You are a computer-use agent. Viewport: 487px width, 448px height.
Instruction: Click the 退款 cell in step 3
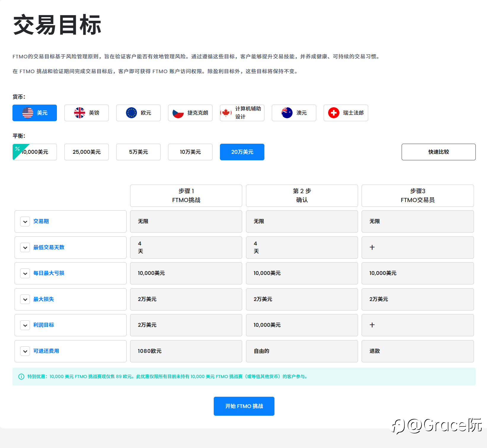(x=418, y=351)
